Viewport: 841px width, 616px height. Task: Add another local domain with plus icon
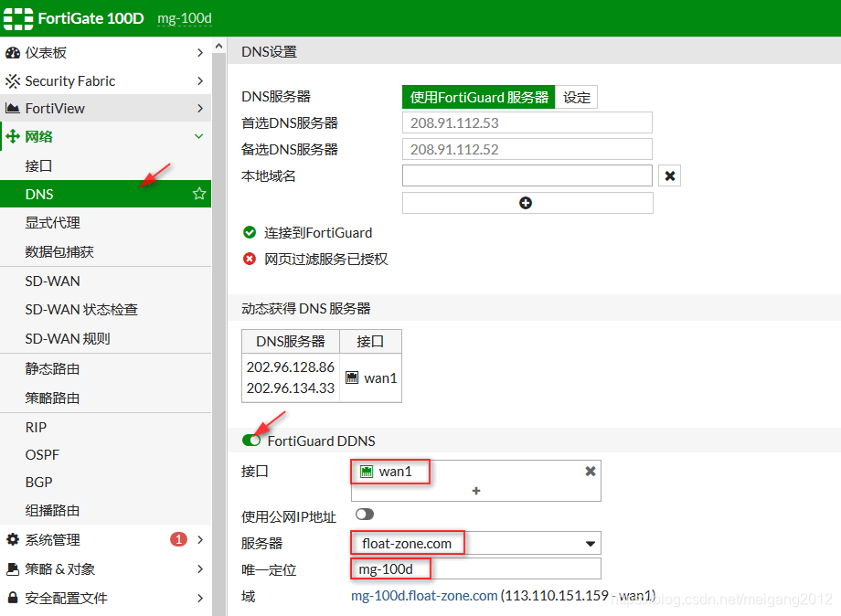pyautogui.click(x=526, y=203)
